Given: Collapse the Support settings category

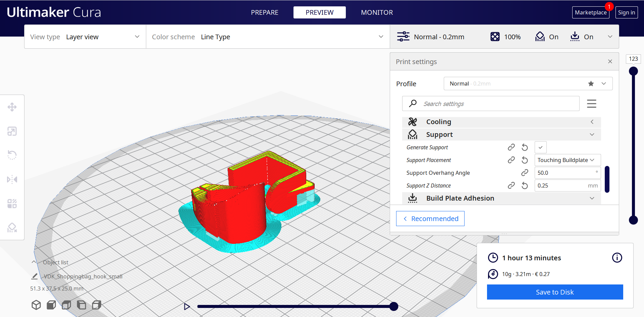Looking at the screenshot, I should tap(501, 135).
